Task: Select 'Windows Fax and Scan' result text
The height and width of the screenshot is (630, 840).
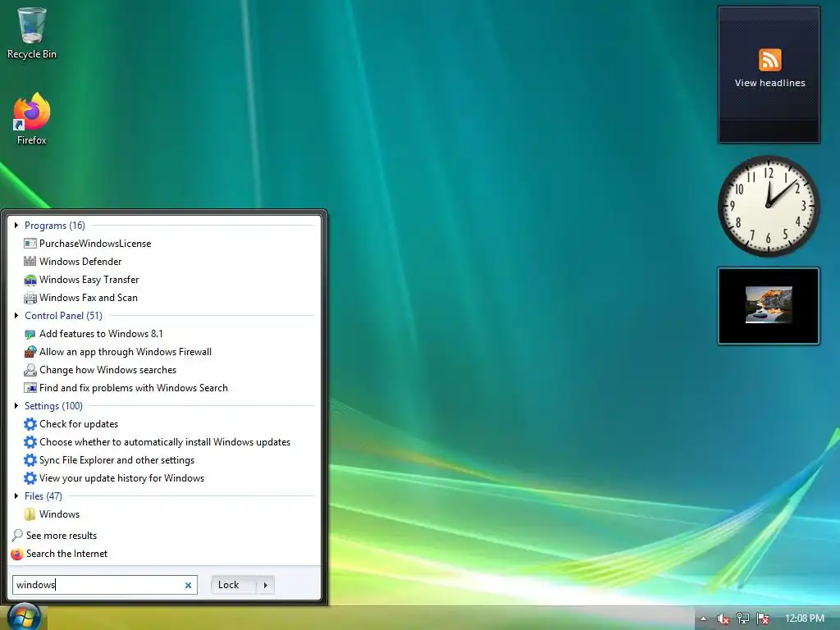Action: (x=89, y=298)
